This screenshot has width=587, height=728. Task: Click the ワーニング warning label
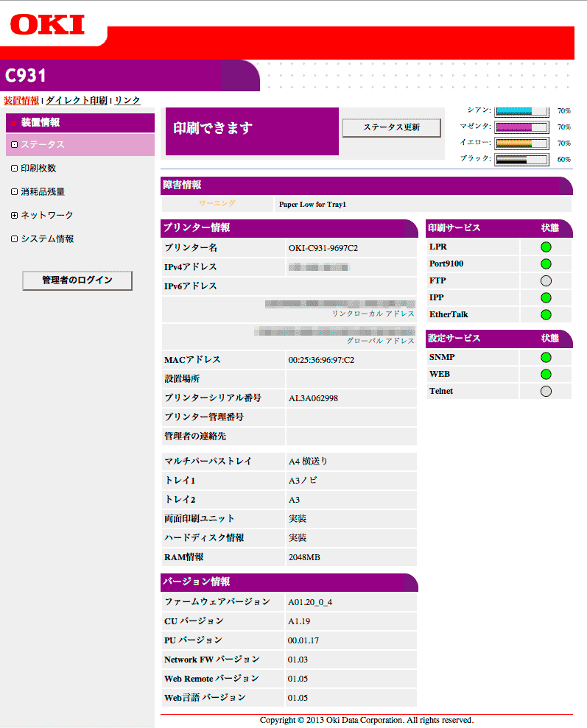coord(217,204)
